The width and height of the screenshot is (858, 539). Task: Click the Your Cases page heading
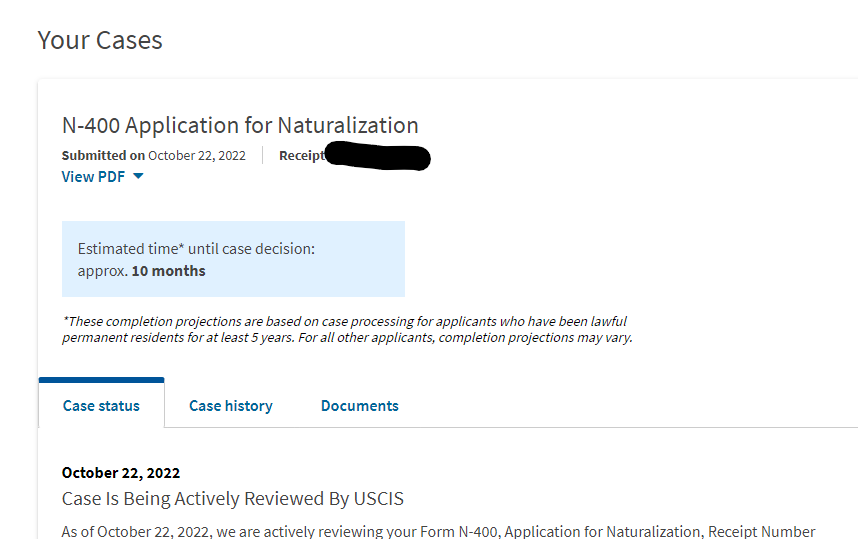coord(100,40)
